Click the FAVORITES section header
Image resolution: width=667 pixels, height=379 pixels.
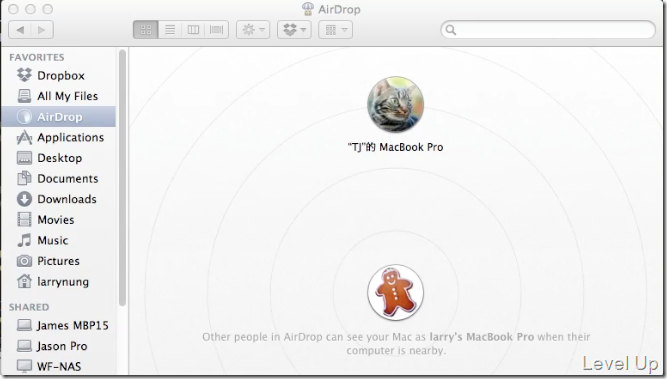(37, 57)
